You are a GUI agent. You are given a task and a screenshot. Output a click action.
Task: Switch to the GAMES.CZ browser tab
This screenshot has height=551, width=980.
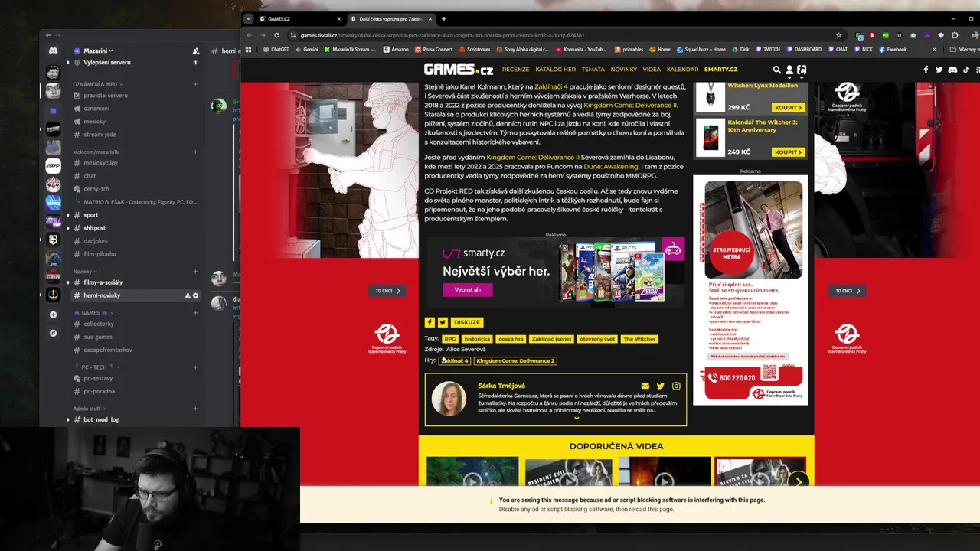300,18
